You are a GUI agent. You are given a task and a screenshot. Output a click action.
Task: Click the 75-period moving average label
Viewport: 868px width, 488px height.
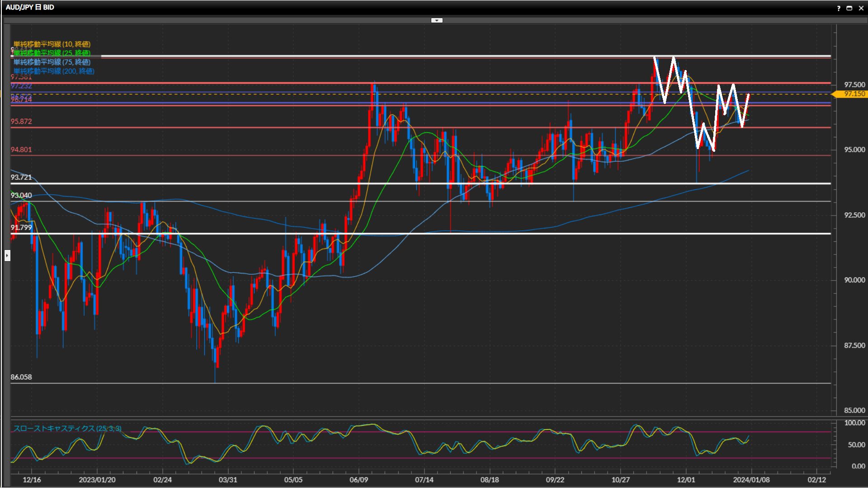tap(52, 62)
